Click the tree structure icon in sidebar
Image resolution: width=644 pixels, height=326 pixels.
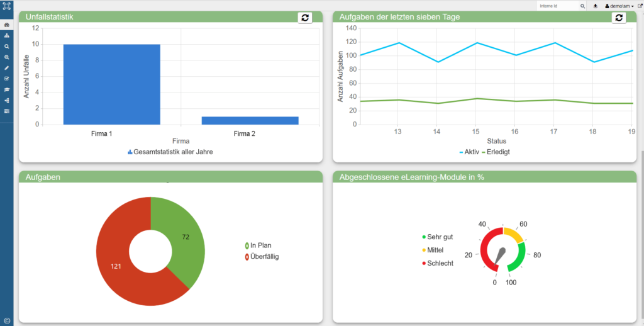coord(6,100)
